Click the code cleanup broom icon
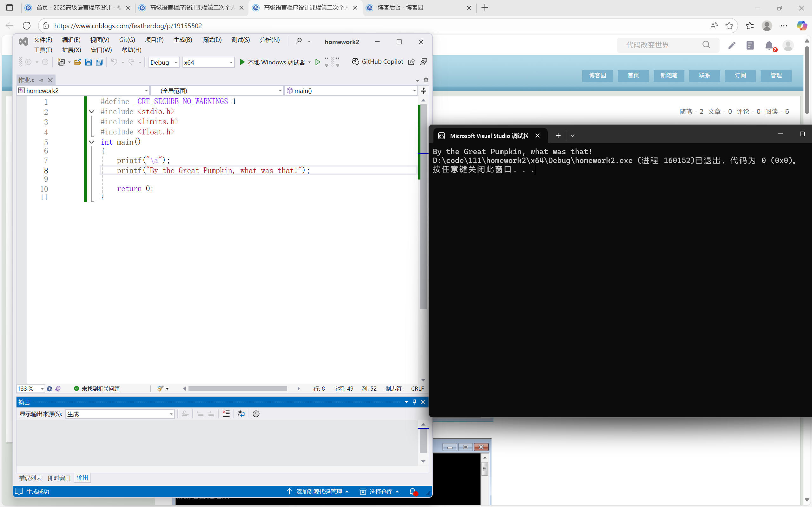 160,388
